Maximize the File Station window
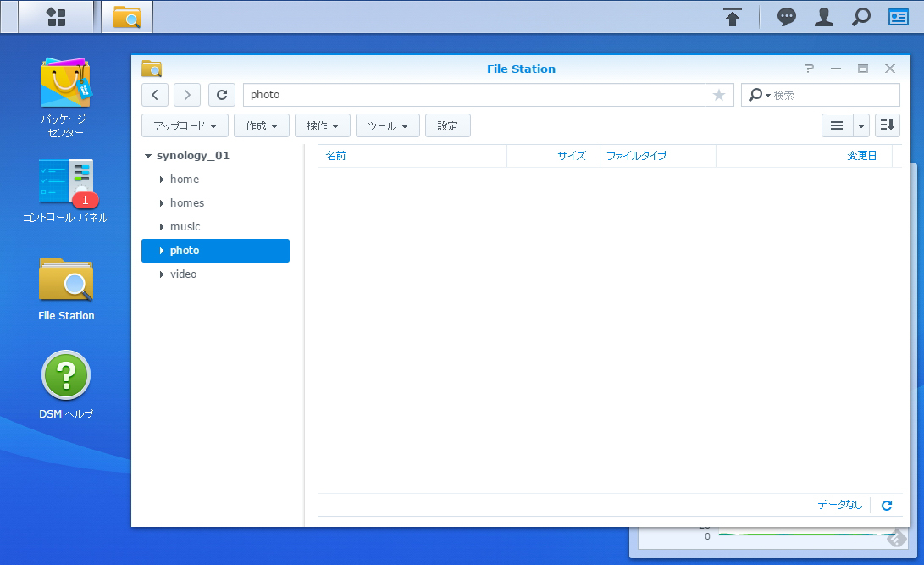 coord(863,69)
